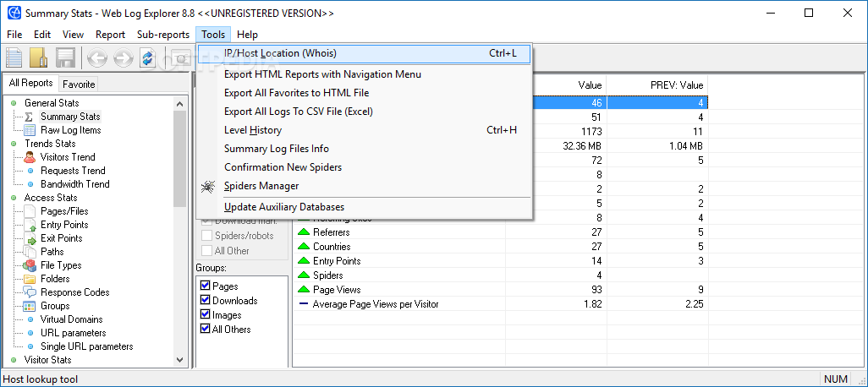This screenshot has height=387, width=868.
Task: Open the View menu
Action: [73, 35]
